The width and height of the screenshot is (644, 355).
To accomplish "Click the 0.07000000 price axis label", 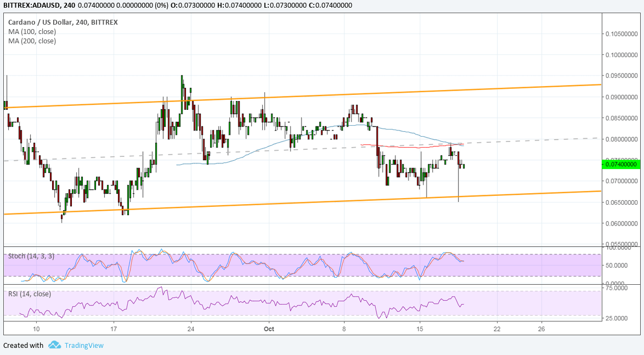I will click(622, 181).
